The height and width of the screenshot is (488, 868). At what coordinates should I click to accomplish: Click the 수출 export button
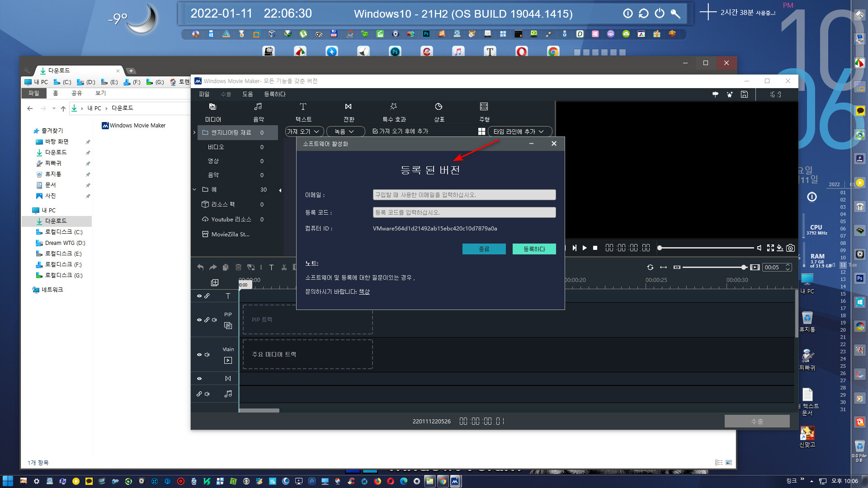(757, 421)
